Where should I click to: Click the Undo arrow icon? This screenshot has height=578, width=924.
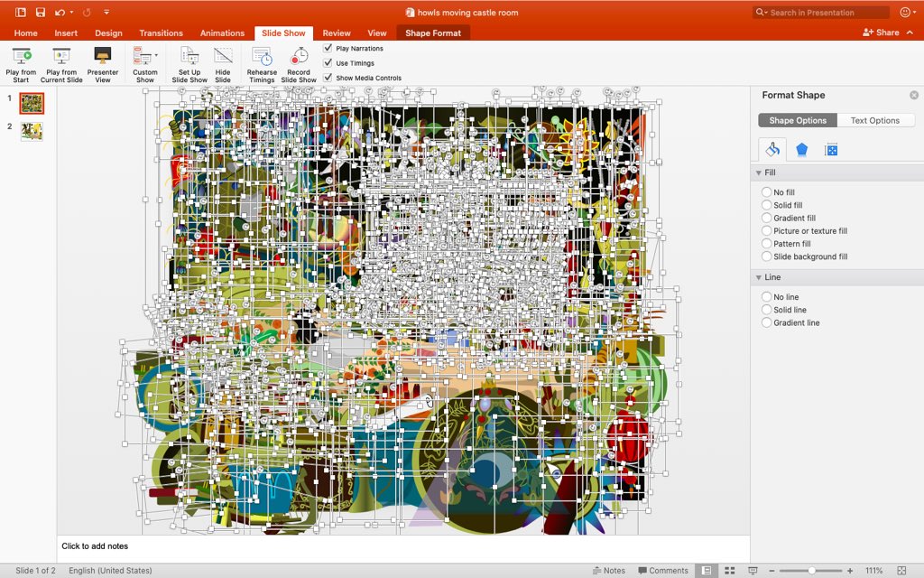pos(60,12)
